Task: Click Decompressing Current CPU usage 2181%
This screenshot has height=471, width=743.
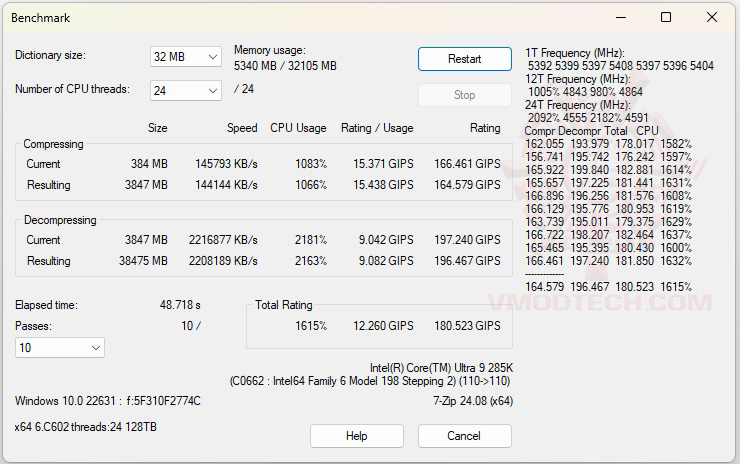Action: (x=311, y=240)
